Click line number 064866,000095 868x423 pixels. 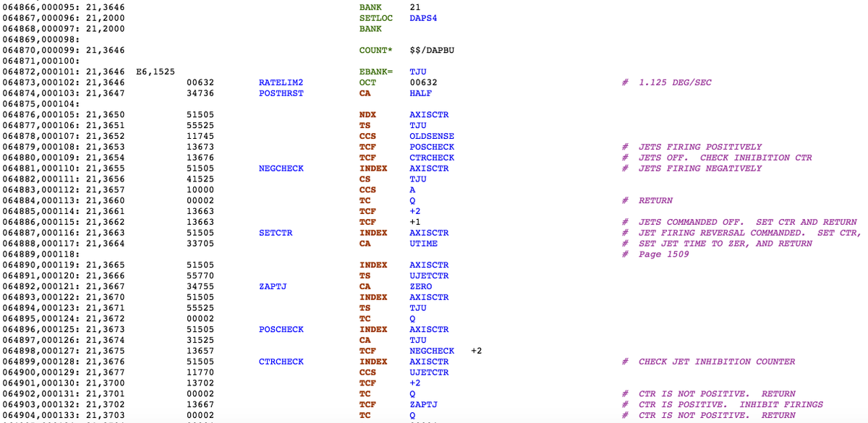41,7
